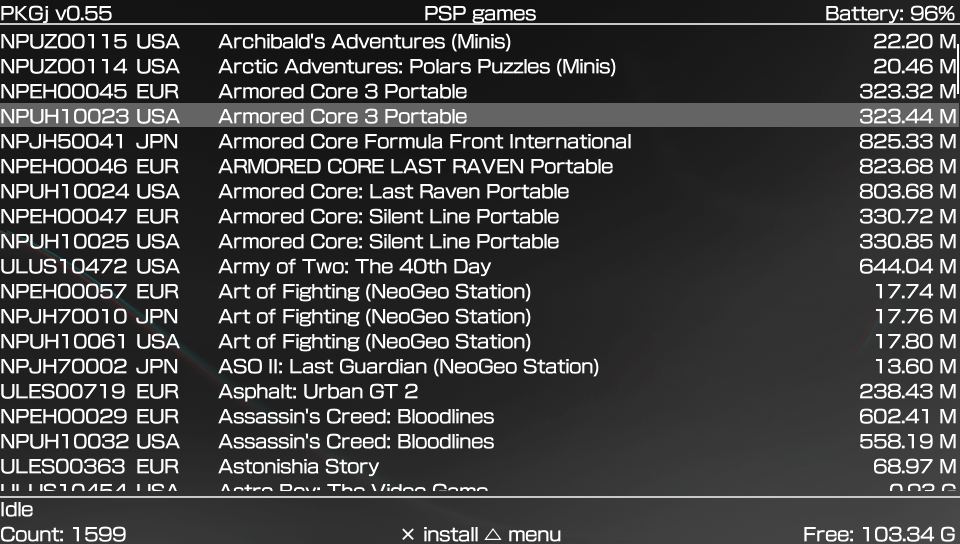Select Archibald's Adventures (Minis) entry
Image resolution: width=960 pixels, height=544 pixels.
pos(480,41)
